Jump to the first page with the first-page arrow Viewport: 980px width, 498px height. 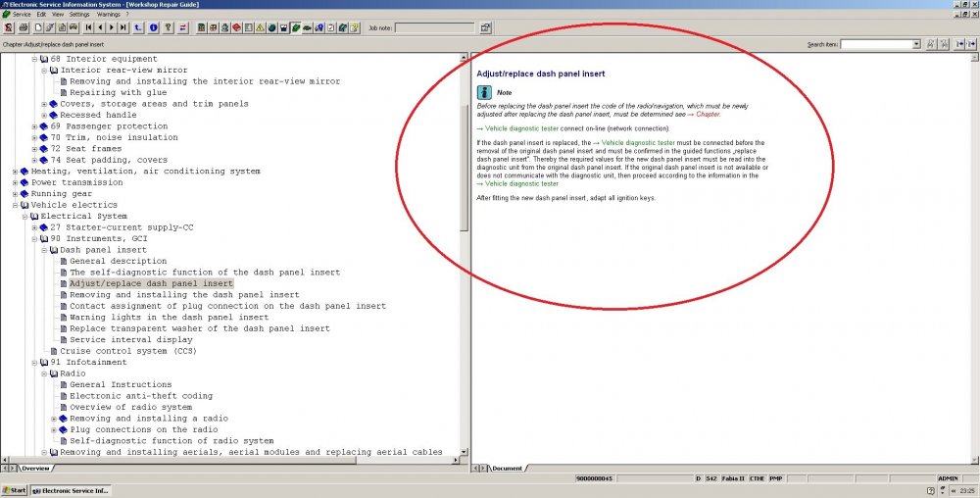pyautogui.click(x=89, y=27)
